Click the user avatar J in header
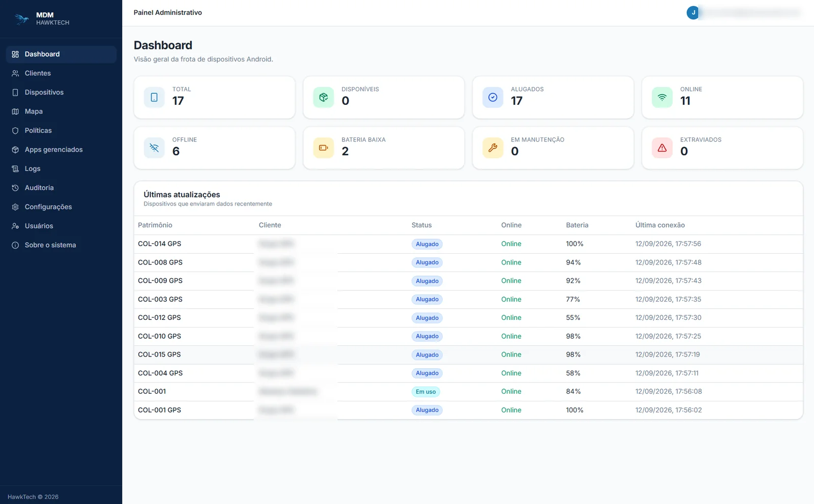The width and height of the screenshot is (814, 504). [x=693, y=13]
